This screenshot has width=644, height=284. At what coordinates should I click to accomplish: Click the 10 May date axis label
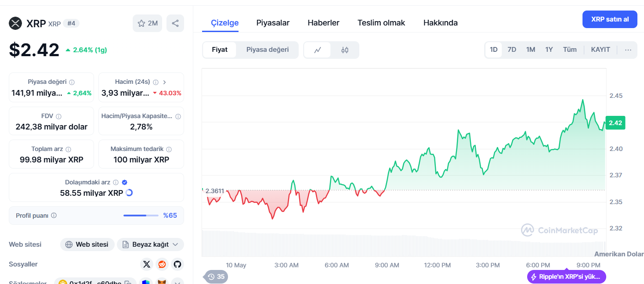pyautogui.click(x=236, y=265)
